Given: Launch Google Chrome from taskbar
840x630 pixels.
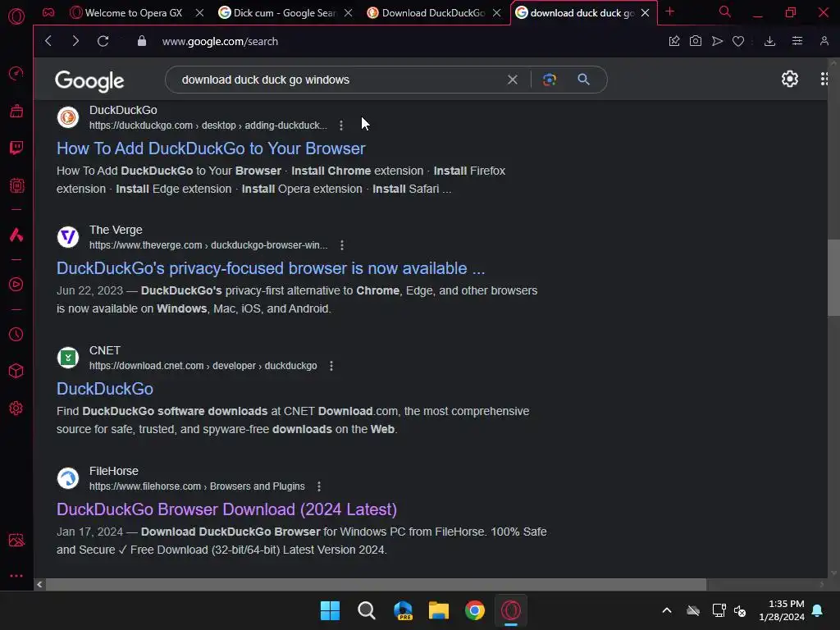Looking at the screenshot, I should pyautogui.click(x=475, y=610).
